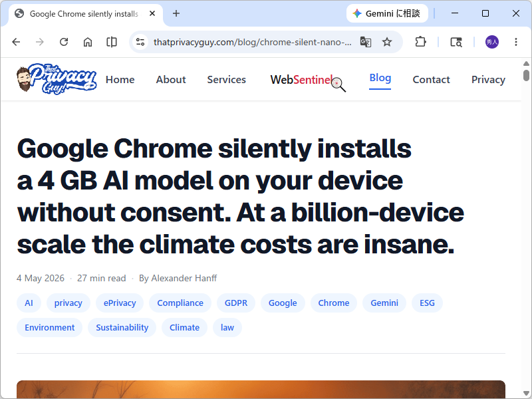Select the Sustainability tag
The height and width of the screenshot is (399, 532).
click(x=122, y=327)
